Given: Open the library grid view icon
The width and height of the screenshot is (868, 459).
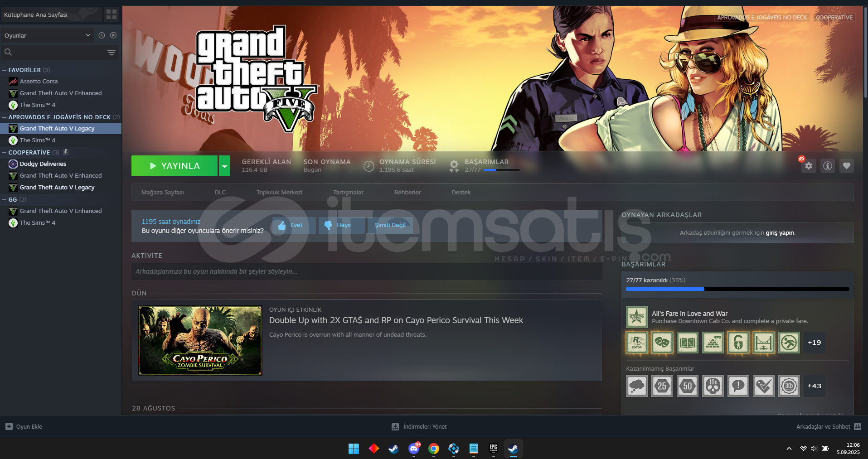Looking at the screenshot, I should (x=112, y=14).
